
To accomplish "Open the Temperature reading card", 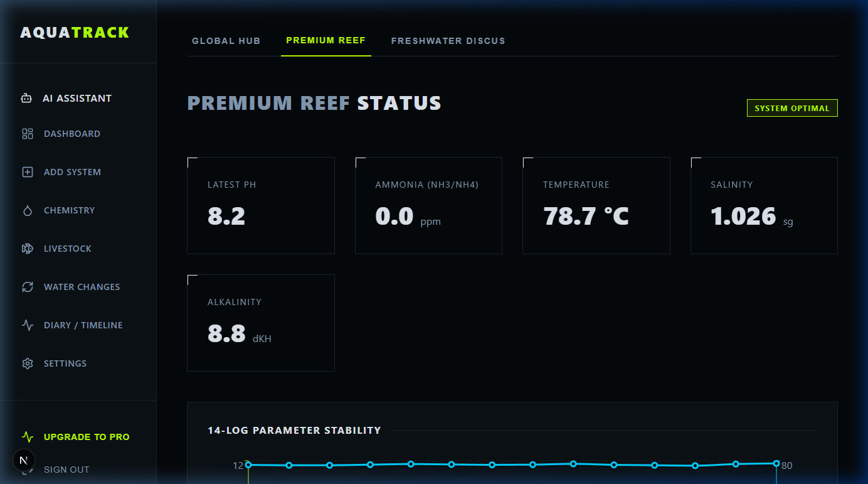I will click(x=596, y=205).
